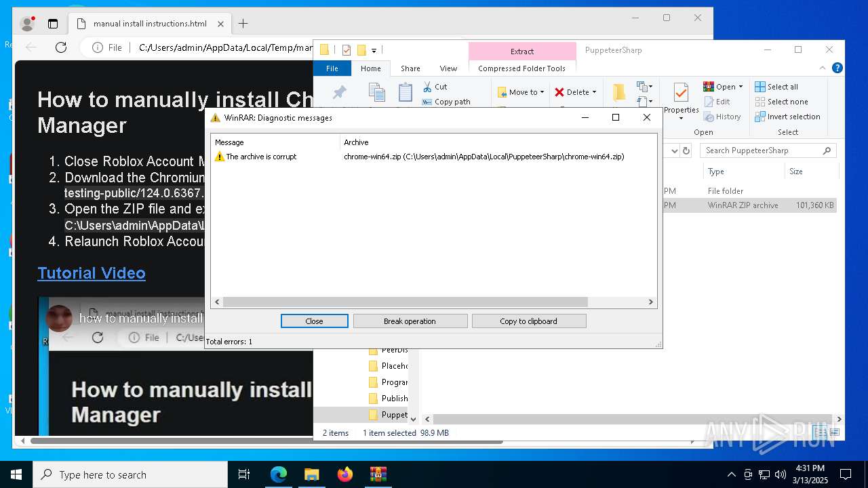Expand Customize Quick Access Toolbar dropdown
The image size is (868, 488).
click(374, 50)
